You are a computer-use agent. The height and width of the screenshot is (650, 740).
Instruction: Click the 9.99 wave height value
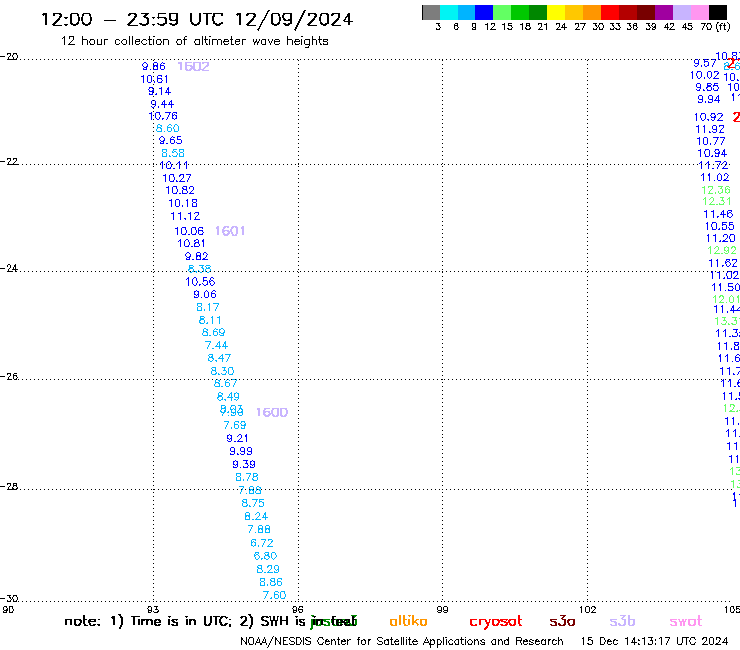[x=241, y=451]
